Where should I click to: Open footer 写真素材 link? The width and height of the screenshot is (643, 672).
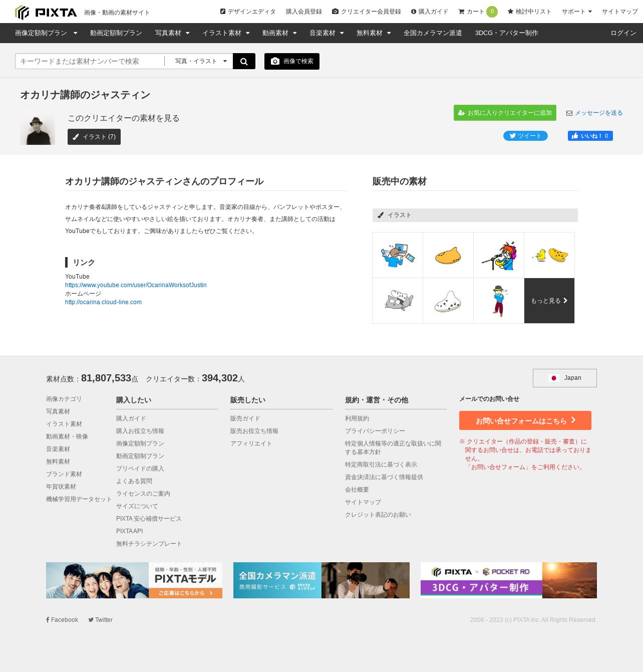click(58, 411)
